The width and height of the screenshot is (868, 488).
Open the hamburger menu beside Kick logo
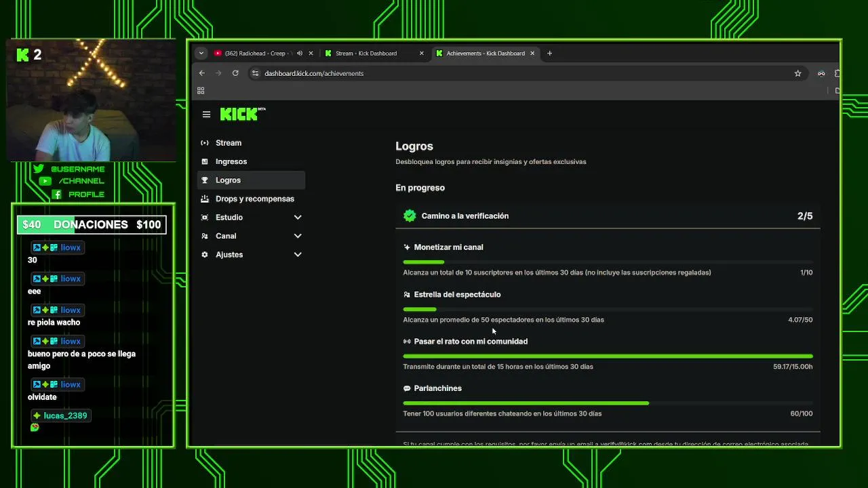[x=206, y=115]
